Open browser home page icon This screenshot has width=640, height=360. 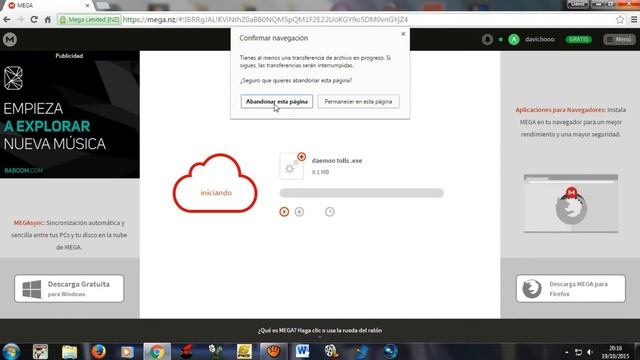click(x=48, y=20)
